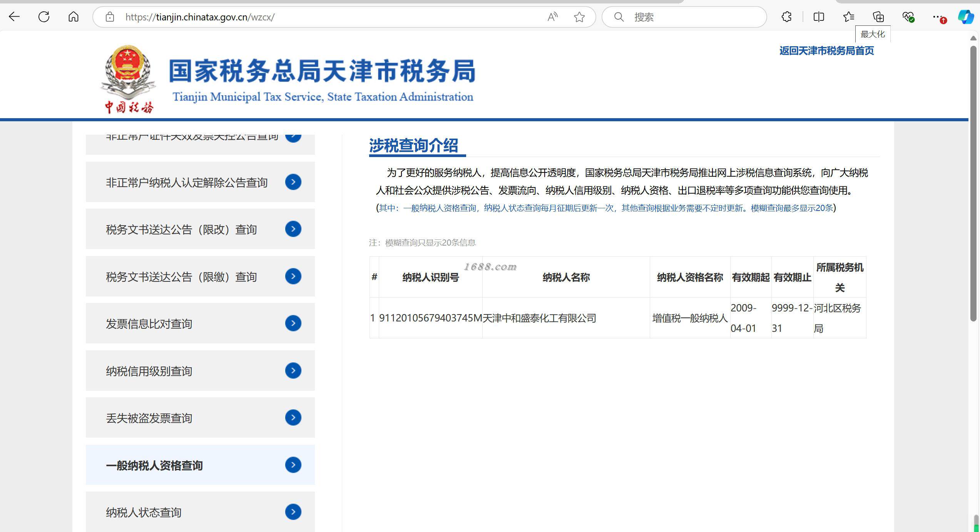The height and width of the screenshot is (532, 980).
Task: Expand arrow next to 发票信息比对查询
Action: [x=293, y=323]
